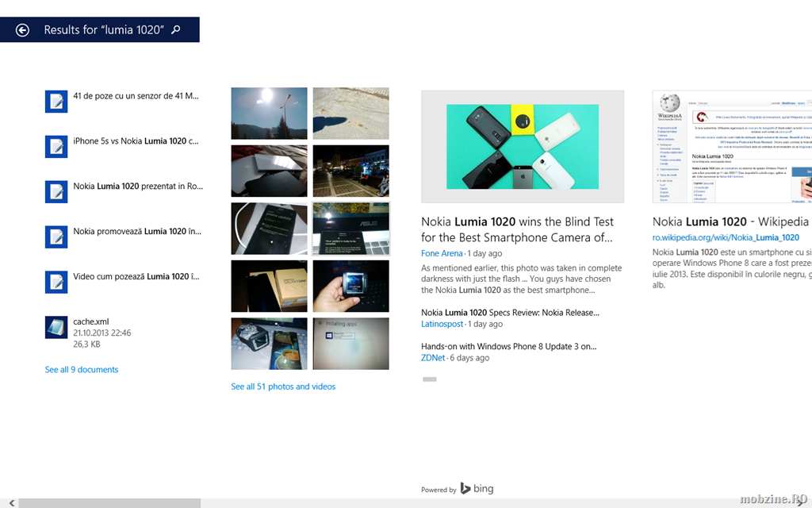Click "See all 9 documents" link

[x=82, y=370]
